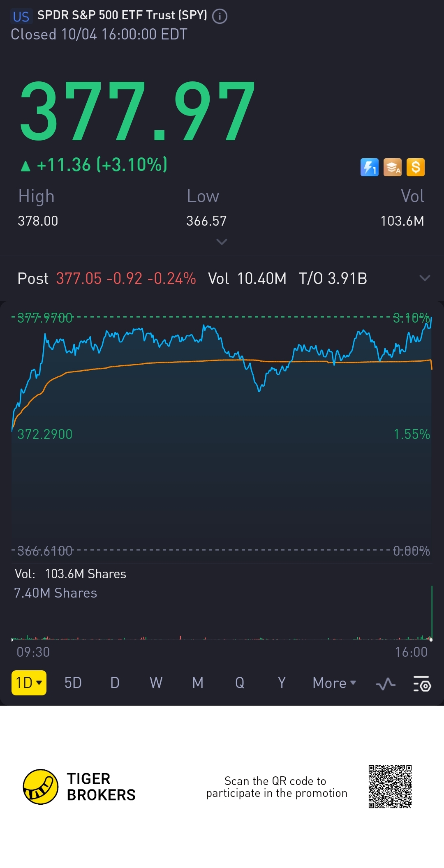Tap the Vol: 103.6M Shares label

pos(70,574)
